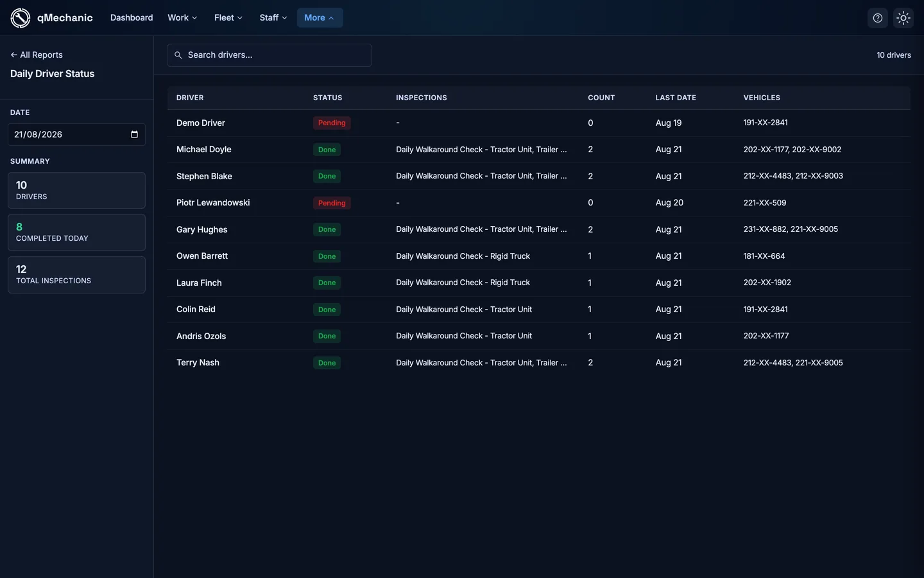
Task: Click Aug 20 last date cell
Action: point(669,203)
